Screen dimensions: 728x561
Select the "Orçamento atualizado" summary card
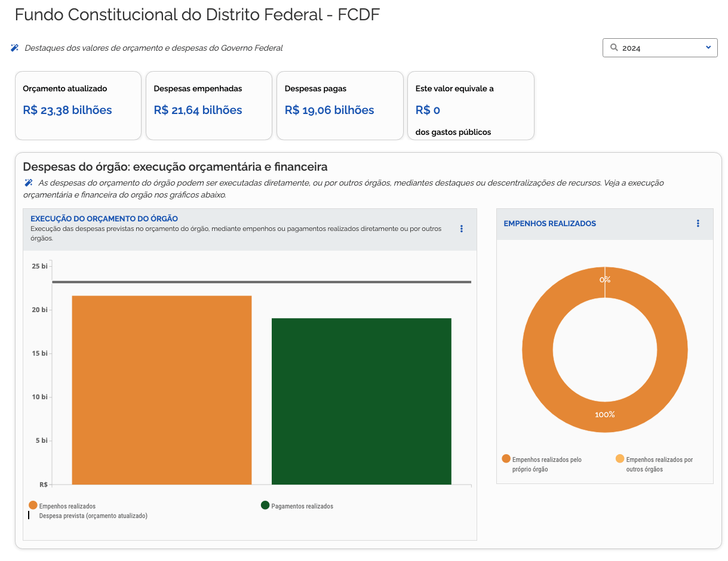(x=78, y=106)
